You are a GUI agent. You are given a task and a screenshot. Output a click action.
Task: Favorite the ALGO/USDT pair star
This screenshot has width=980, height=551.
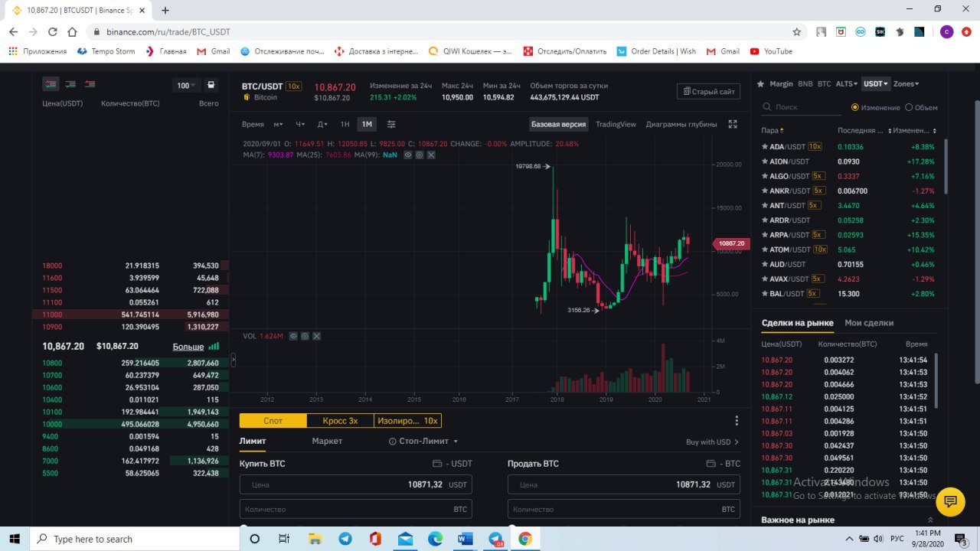tap(764, 176)
